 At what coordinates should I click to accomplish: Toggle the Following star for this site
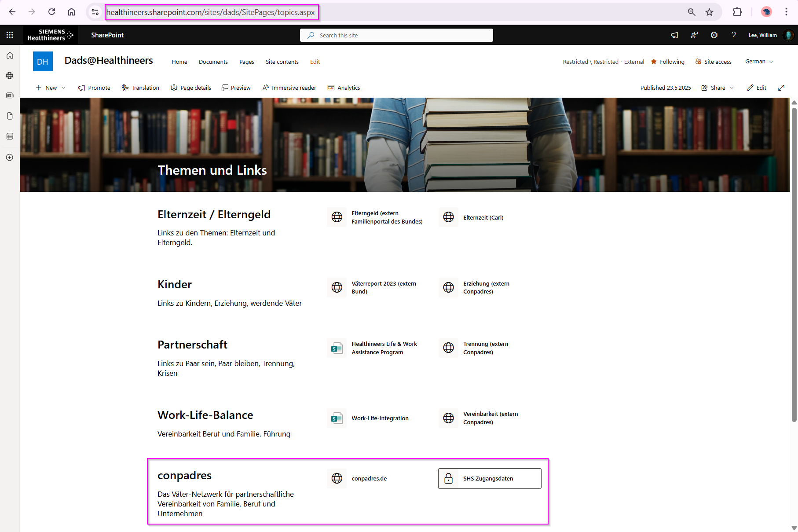click(x=668, y=62)
